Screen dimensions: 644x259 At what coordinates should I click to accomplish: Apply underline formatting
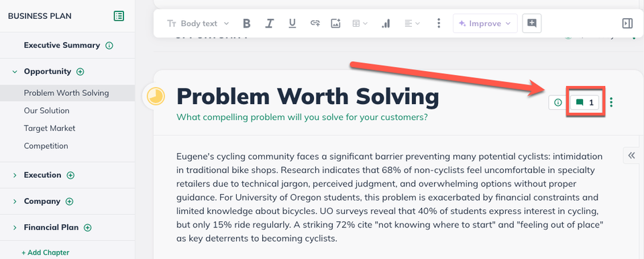[x=292, y=23]
